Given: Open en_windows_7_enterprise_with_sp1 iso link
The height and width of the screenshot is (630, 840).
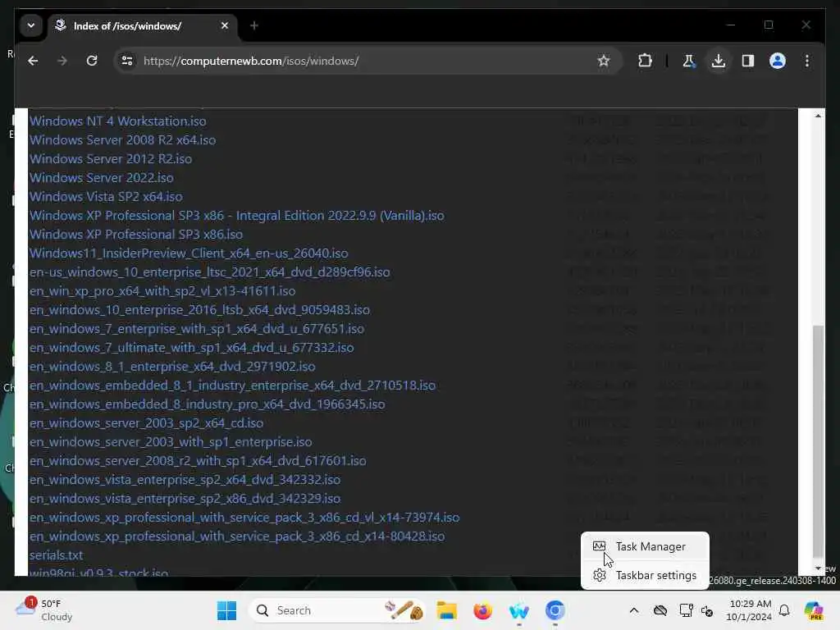Looking at the screenshot, I should 197,328.
